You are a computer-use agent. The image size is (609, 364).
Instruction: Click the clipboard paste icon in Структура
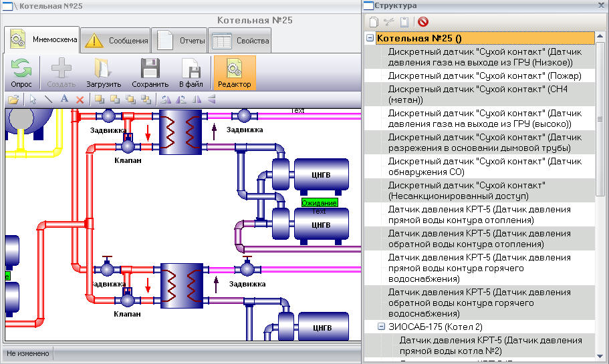pos(404,22)
